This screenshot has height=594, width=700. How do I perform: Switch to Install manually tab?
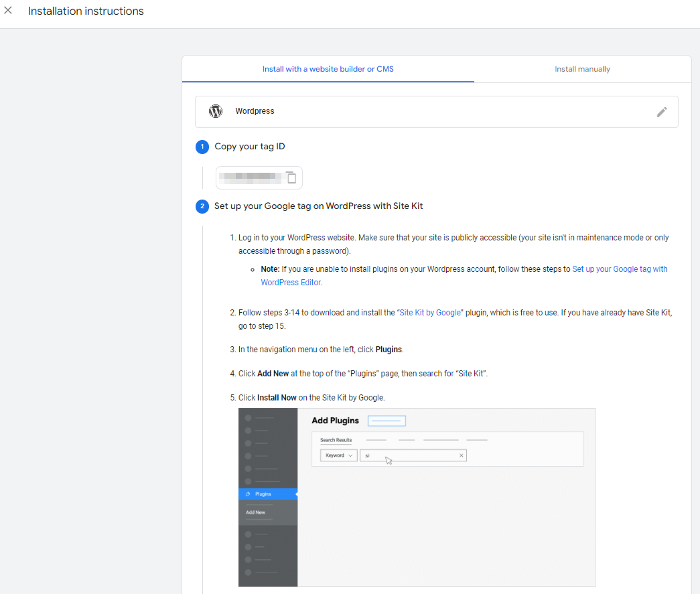582,69
